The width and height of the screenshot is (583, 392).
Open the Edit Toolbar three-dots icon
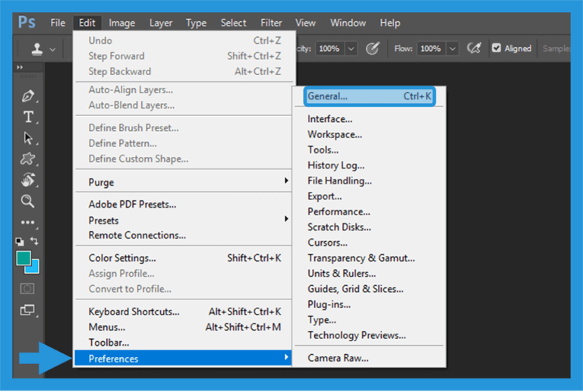(28, 222)
